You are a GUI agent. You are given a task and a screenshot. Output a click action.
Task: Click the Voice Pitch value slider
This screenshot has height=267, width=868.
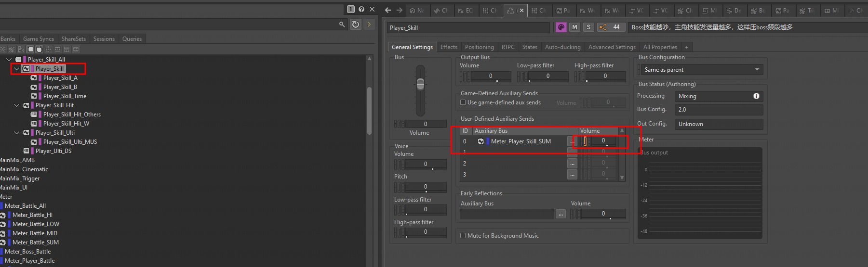(426, 187)
